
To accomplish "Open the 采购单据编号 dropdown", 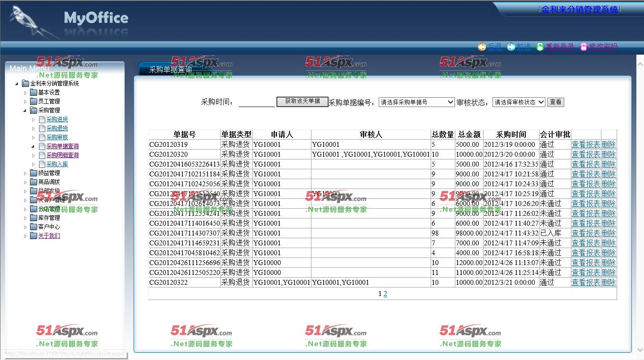I will pos(416,102).
